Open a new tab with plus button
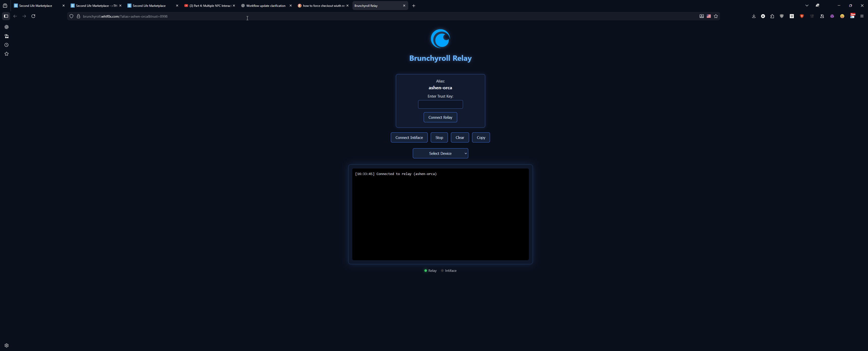This screenshot has width=868, height=351. coord(414,6)
